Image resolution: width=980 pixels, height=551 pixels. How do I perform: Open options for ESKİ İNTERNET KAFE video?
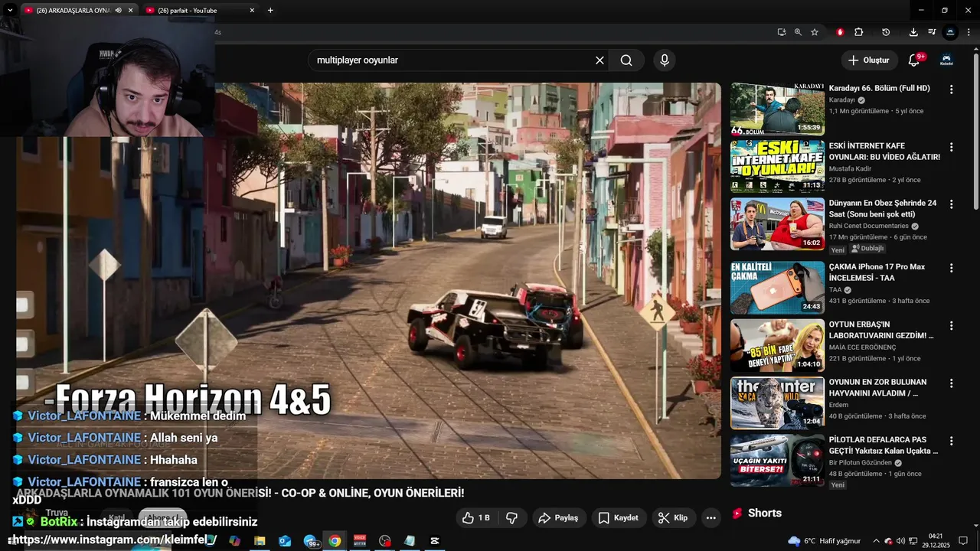[952, 147]
